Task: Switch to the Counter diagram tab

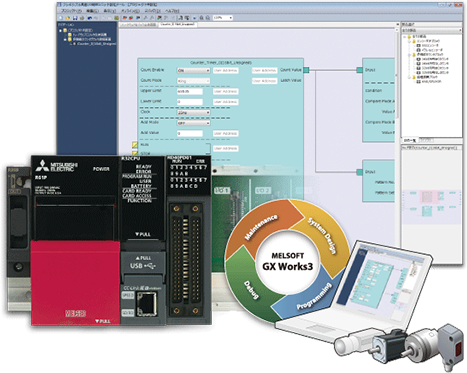Action: coord(178,25)
